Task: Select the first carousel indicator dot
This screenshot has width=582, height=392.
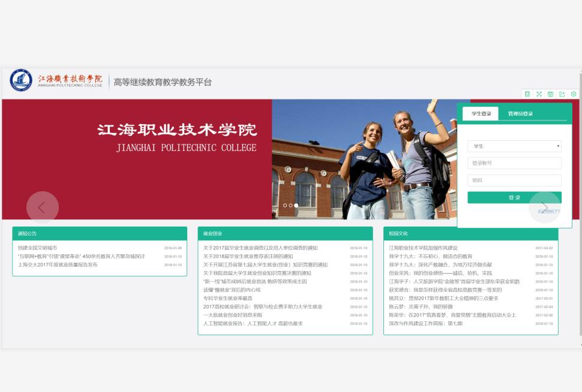Action: [285, 206]
